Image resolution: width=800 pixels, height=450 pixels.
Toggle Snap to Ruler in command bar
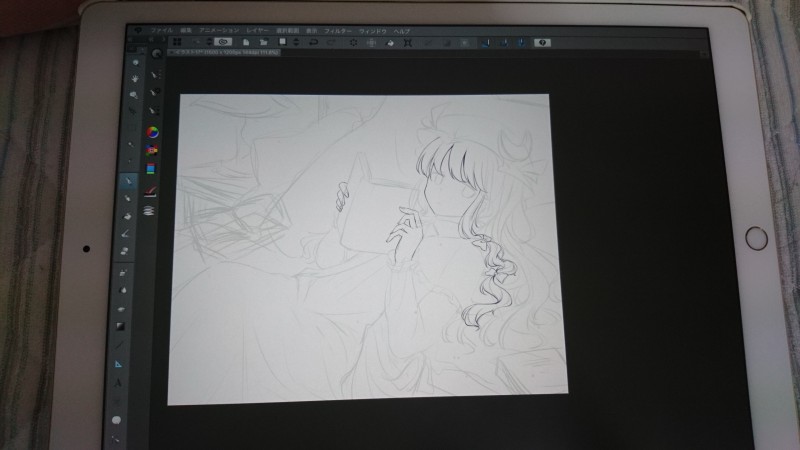pyautogui.click(x=485, y=43)
